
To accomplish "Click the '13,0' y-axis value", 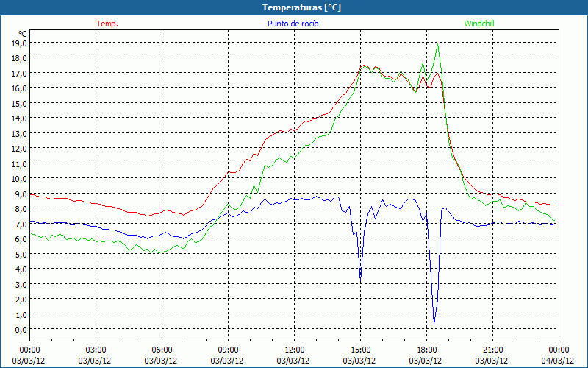I will click(x=19, y=134).
